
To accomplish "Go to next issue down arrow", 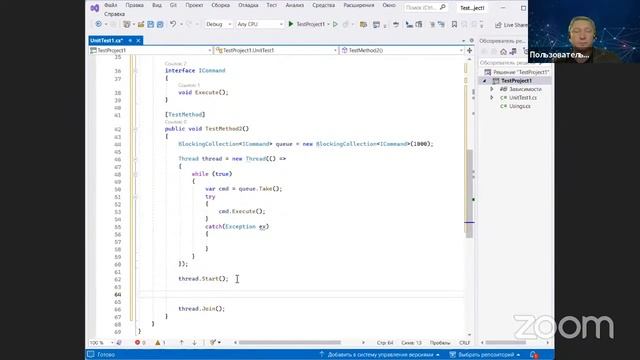I will click(x=194, y=343).
